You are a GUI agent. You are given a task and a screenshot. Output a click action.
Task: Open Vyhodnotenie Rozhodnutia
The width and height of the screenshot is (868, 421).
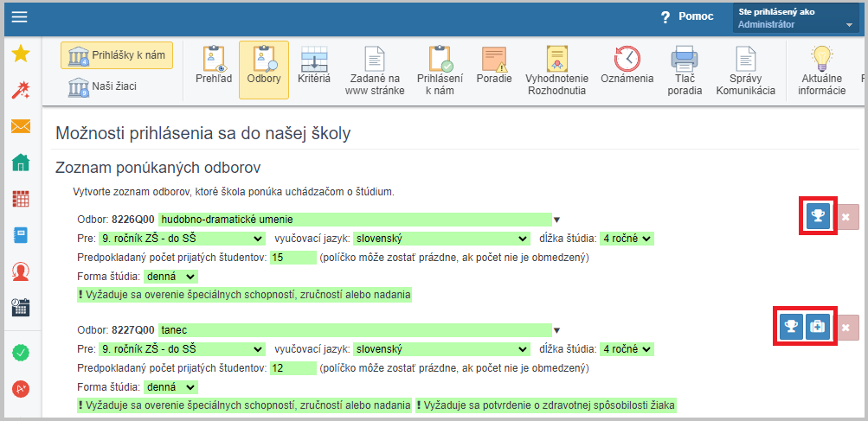coord(557,70)
